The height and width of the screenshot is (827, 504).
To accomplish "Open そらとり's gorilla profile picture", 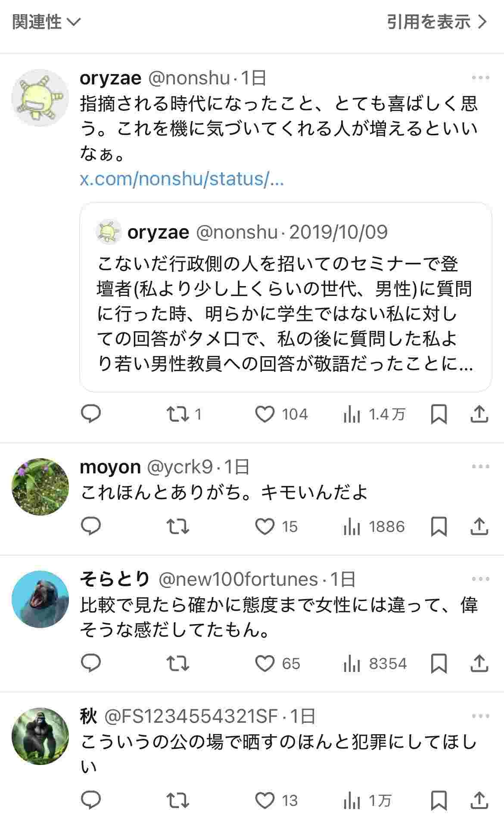I will pos(40,599).
